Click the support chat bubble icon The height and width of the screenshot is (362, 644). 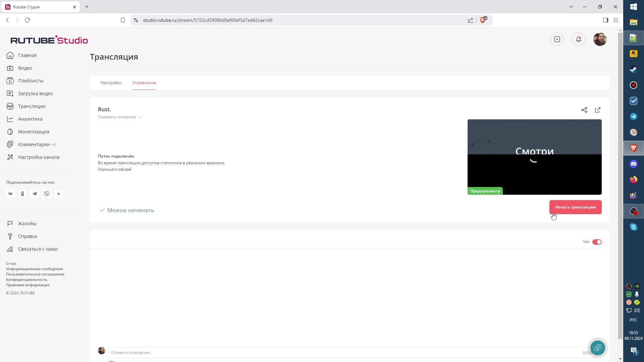(x=597, y=348)
